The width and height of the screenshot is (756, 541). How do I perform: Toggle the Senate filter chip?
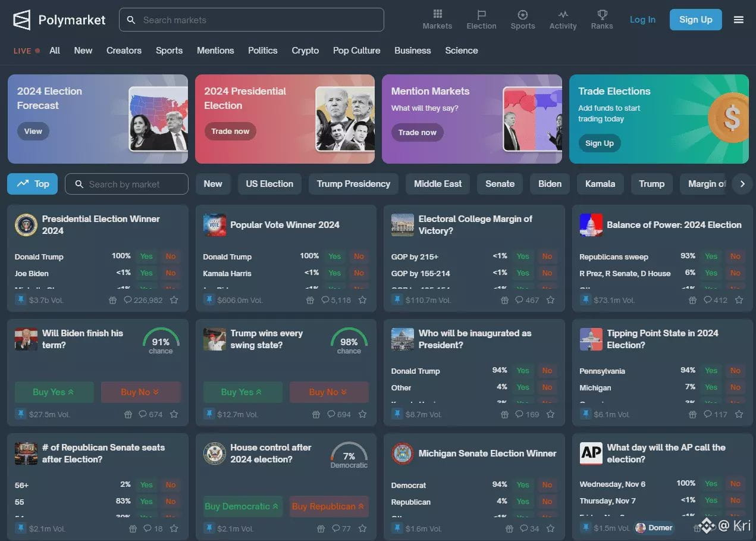[500, 184]
